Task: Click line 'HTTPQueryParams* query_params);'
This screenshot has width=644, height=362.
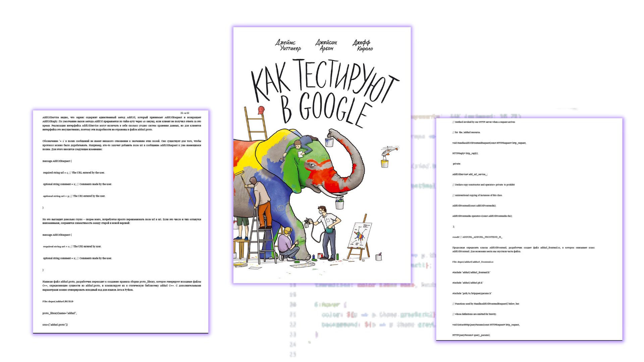Action: point(471,335)
